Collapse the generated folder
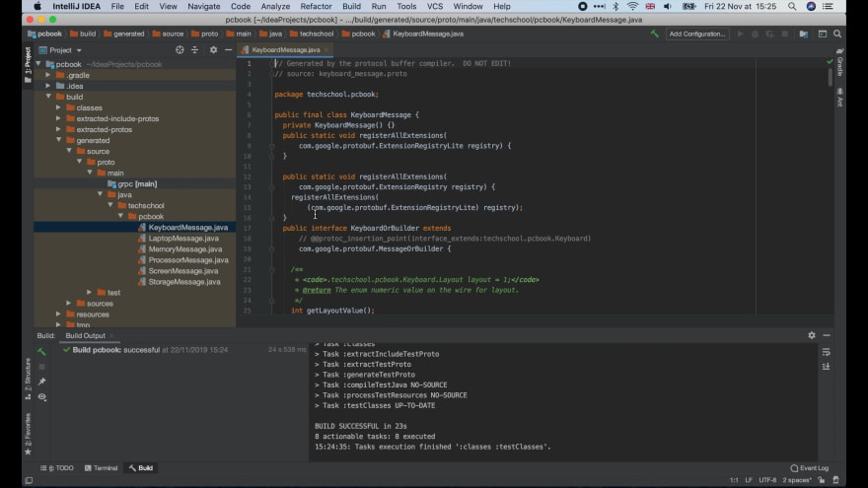Screen dimensions: 868x488 58,140
